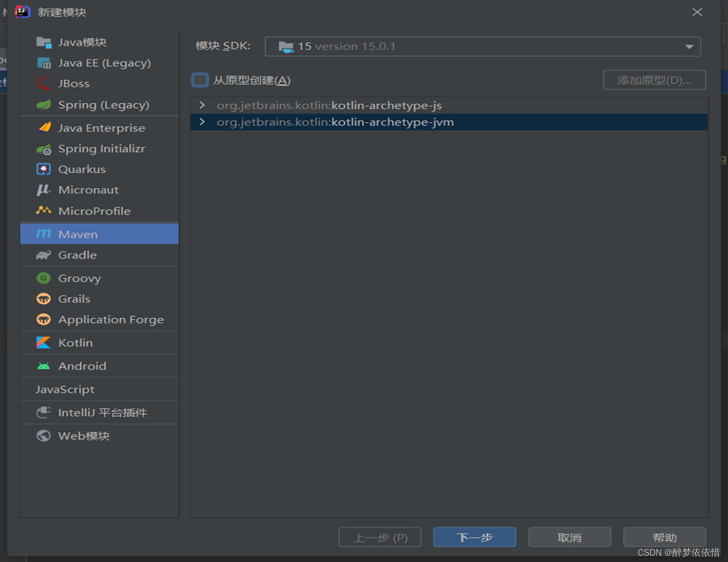Select JavaScript module type

(100, 389)
